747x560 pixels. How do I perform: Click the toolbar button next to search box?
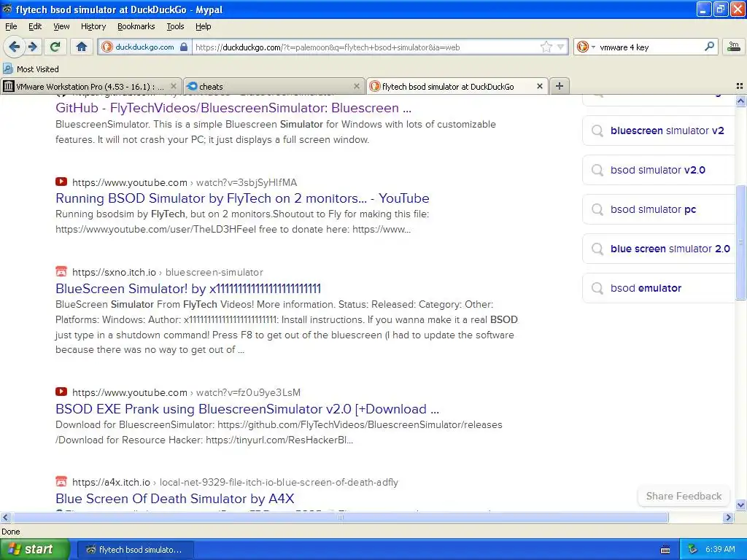(x=734, y=47)
